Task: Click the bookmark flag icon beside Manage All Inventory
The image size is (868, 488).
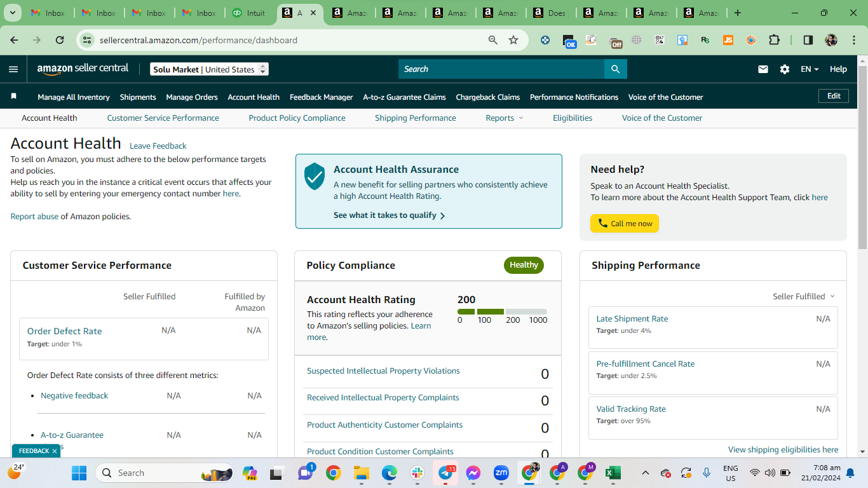Action: 13,97
